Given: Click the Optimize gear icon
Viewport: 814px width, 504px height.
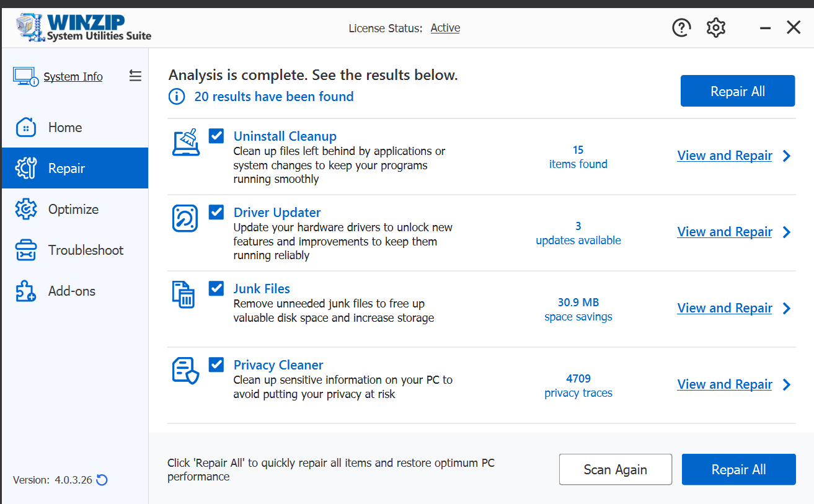Looking at the screenshot, I should click(x=25, y=209).
